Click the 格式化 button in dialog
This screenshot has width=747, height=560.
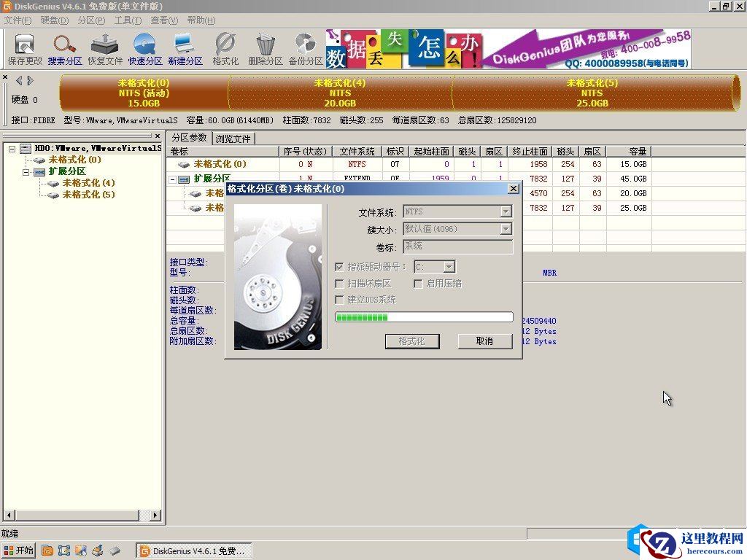point(412,341)
